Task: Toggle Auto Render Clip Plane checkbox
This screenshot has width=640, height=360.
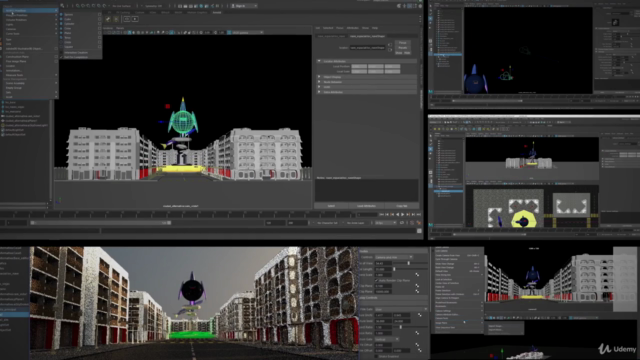Action: coord(376,280)
